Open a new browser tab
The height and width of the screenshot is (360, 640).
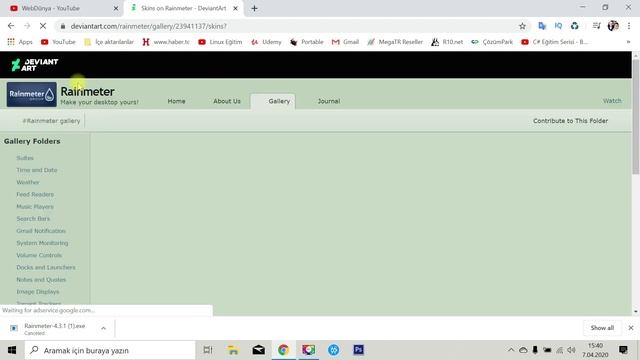click(254, 8)
